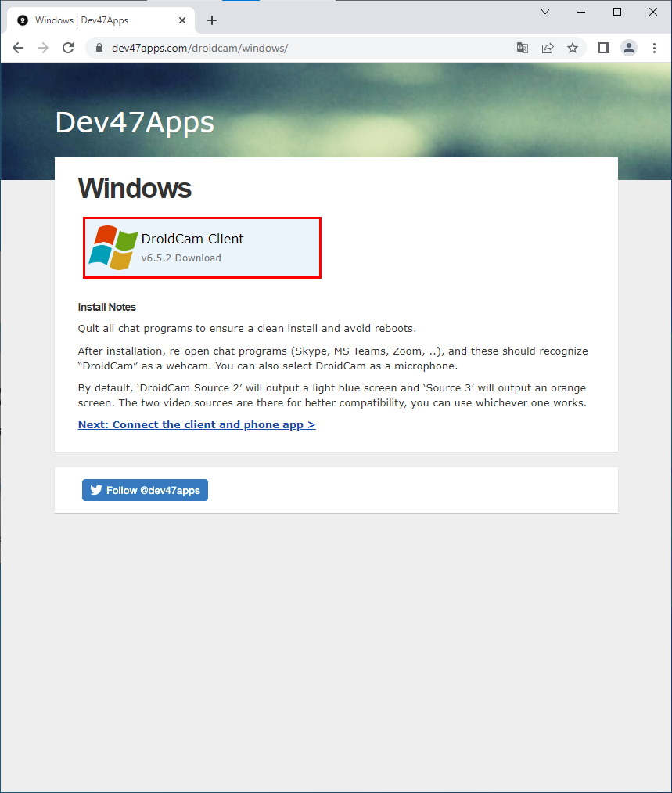Reload the current page

click(68, 48)
